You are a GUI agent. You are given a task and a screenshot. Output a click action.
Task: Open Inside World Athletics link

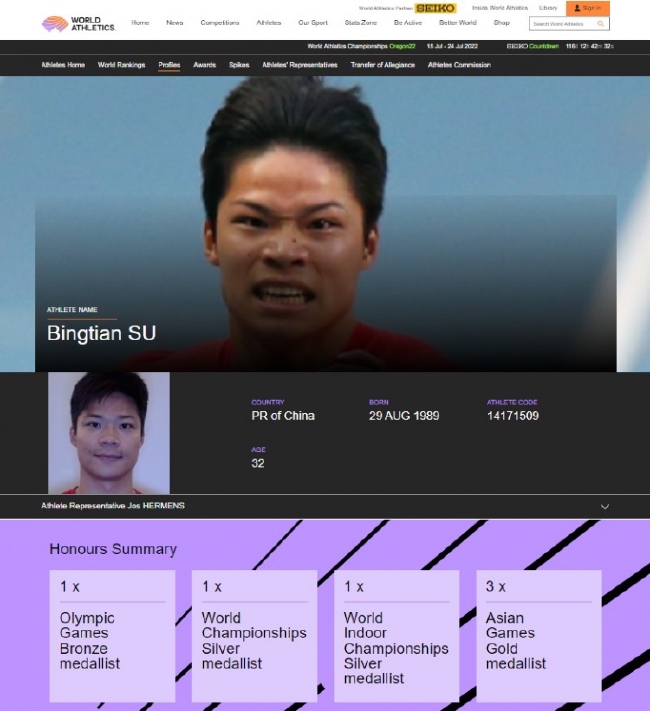[499, 8]
